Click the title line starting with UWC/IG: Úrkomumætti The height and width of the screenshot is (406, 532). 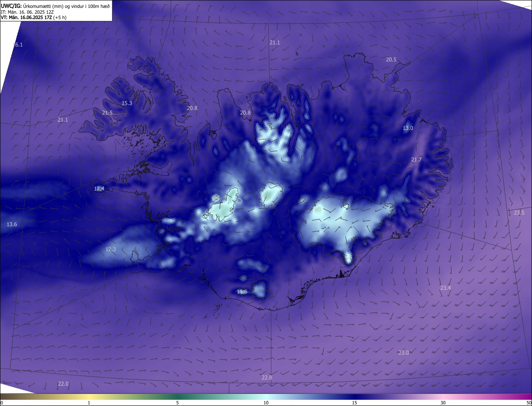(x=55, y=6)
